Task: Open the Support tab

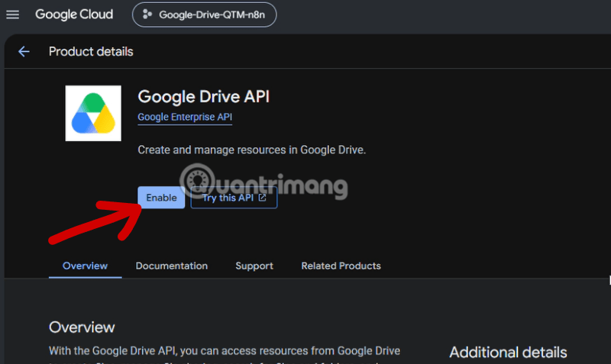Action: [x=254, y=266]
